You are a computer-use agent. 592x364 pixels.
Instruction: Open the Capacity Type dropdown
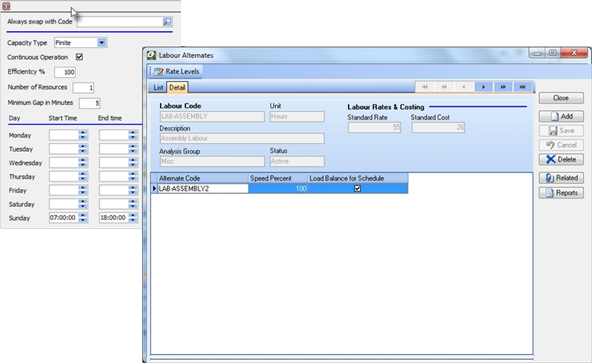click(x=102, y=43)
